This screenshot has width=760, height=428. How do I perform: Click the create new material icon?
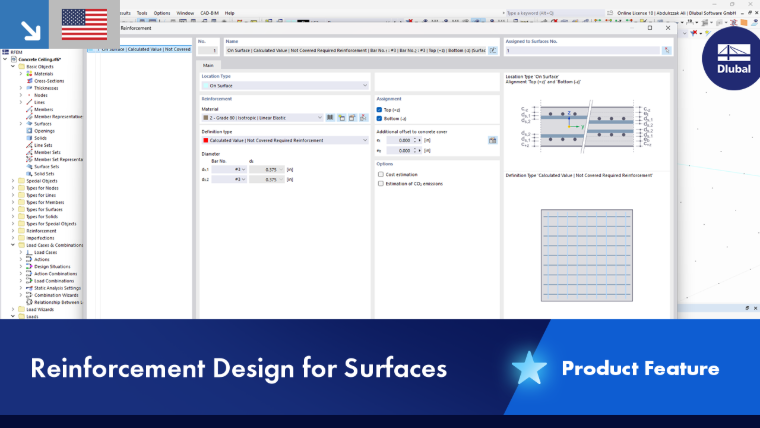click(342, 118)
